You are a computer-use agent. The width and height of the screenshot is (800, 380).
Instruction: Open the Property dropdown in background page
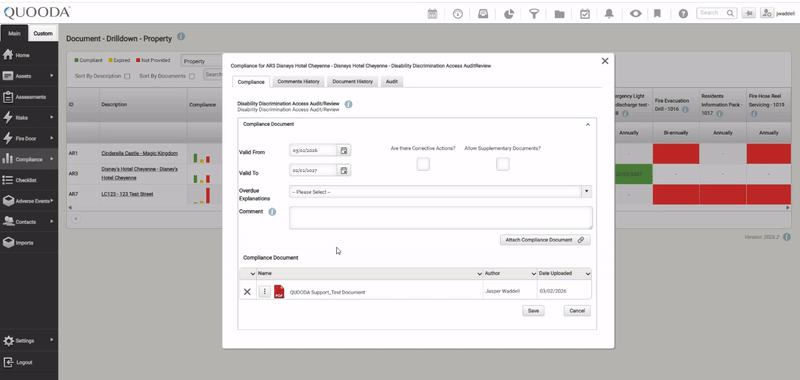202,61
